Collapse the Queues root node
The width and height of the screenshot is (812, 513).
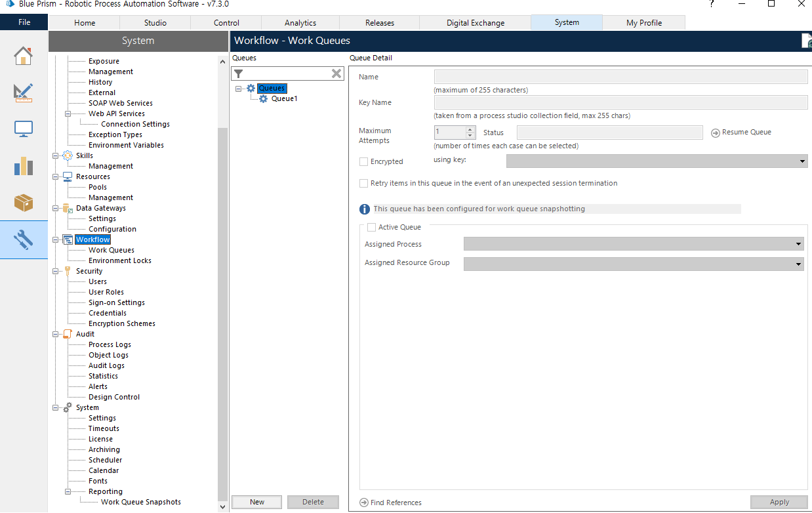[x=239, y=89]
